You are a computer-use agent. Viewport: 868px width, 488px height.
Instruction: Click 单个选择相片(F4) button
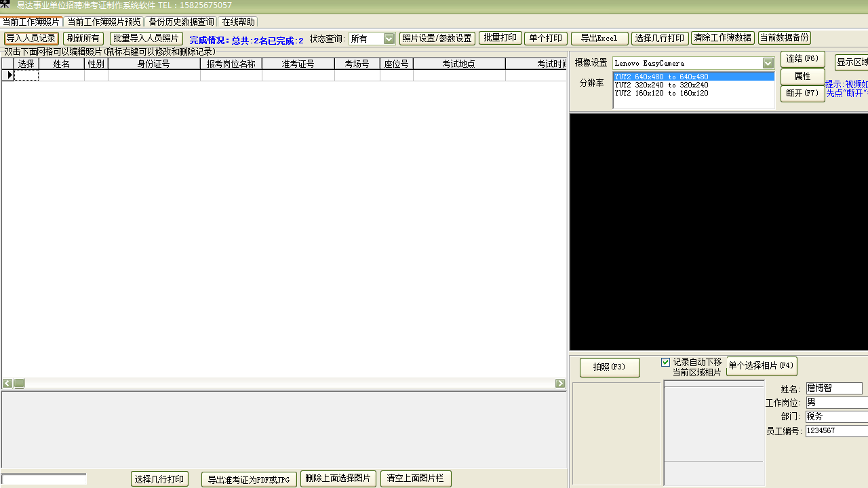pos(762,366)
